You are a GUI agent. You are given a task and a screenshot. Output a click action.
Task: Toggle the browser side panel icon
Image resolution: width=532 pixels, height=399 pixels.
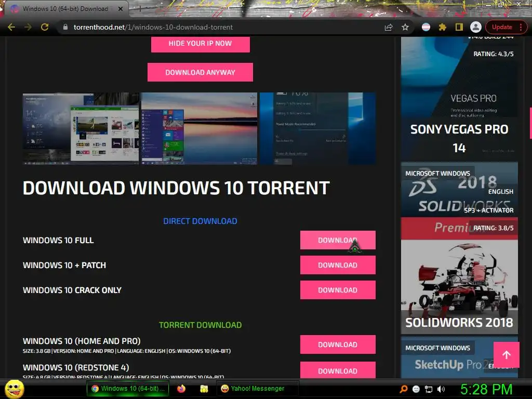tap(459, 27)
